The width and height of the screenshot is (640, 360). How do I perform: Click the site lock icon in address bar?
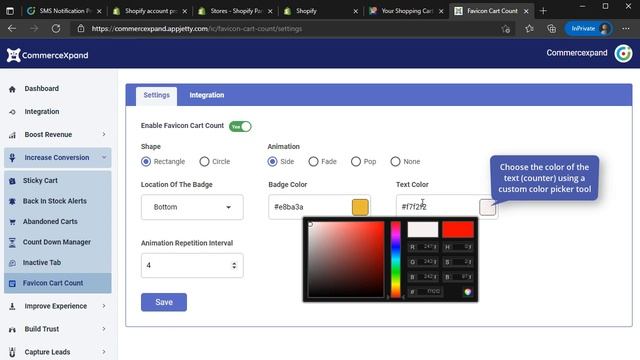pos(81,29)
